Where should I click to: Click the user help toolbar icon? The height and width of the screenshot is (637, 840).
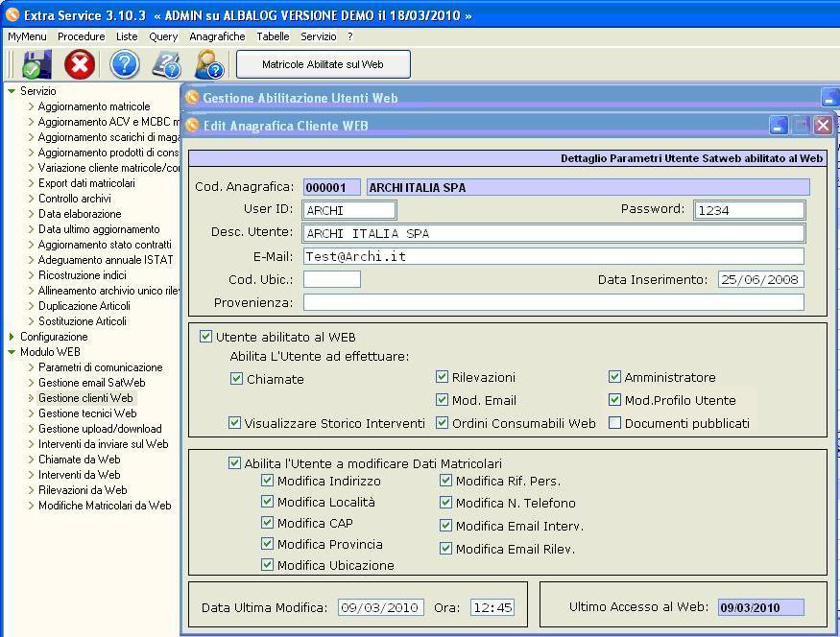coord(209,64)
